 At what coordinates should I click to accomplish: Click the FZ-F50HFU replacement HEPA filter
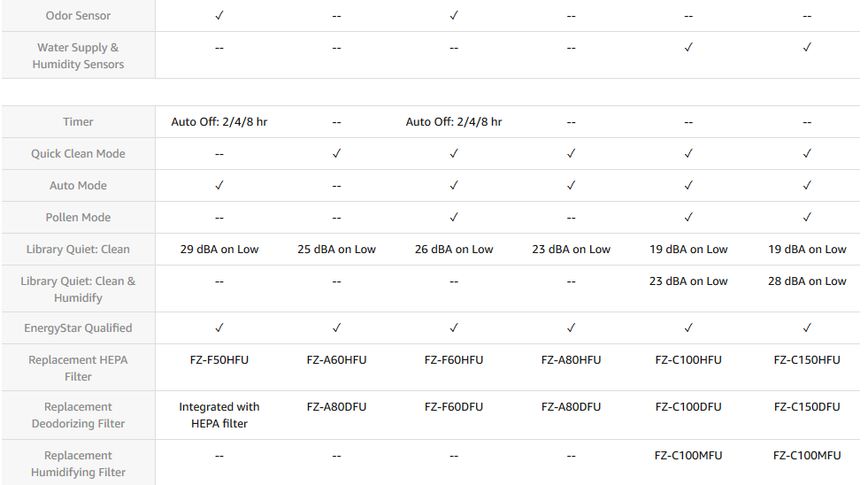tap(219, 360)
